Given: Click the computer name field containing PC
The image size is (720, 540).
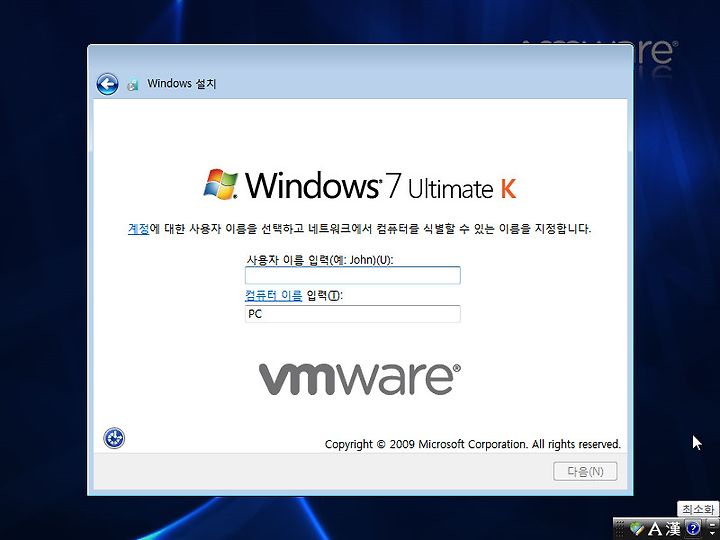Looking at the screenshot, I should pos(353,314).
